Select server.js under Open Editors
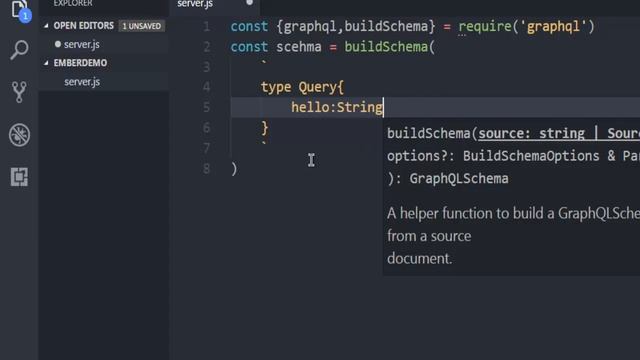 click(x=82, y=44)
